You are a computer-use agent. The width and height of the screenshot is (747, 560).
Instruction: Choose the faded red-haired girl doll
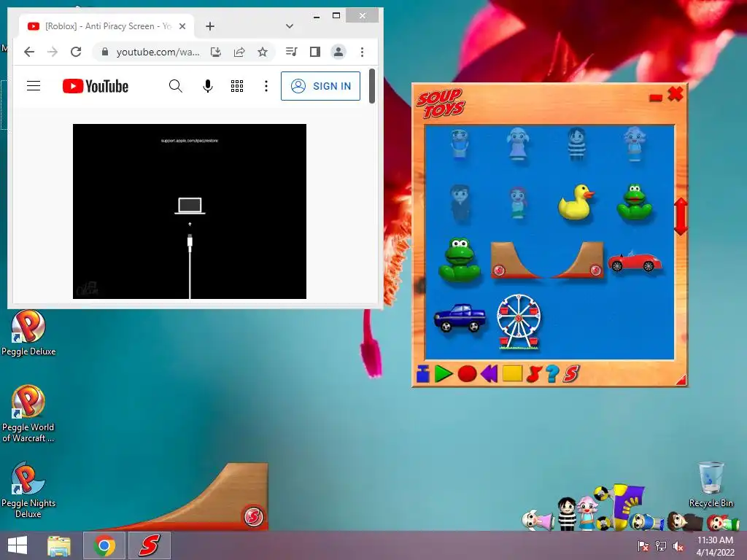tap(518, 203)
